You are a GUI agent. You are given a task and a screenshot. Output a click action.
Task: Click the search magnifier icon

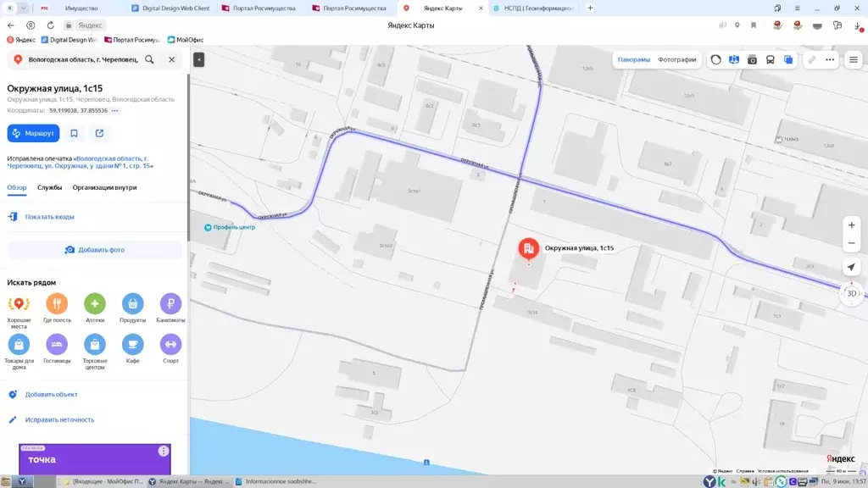(x=149, y=59)
